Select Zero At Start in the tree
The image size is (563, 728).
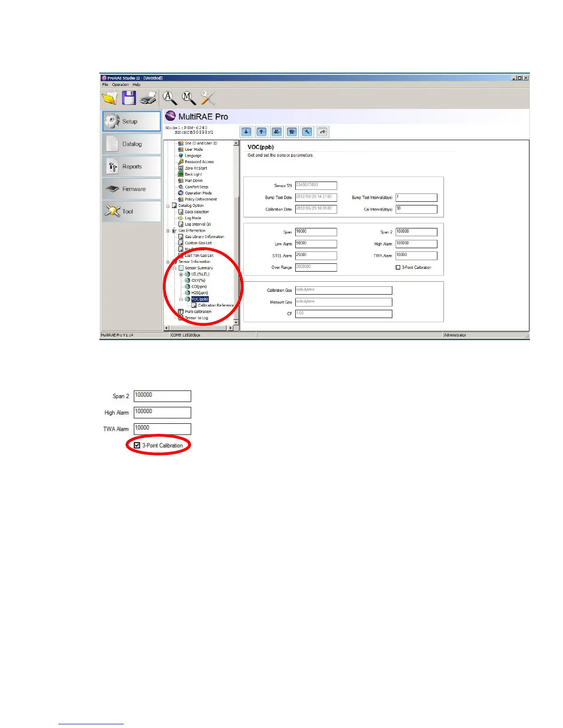(196, 168)
